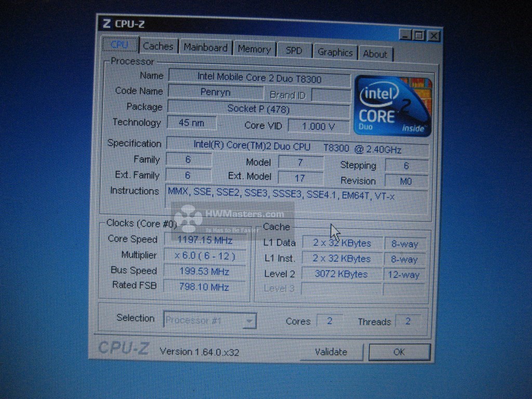Viewport: 532px width, 399px height.
Task: Minimize the CPU-Z window
Action: 405,35
